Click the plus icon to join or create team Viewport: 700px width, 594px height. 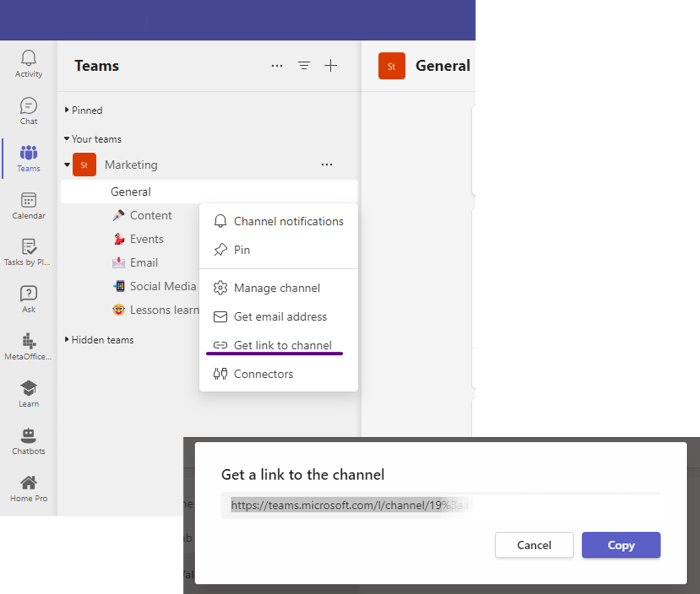[331, 65]
